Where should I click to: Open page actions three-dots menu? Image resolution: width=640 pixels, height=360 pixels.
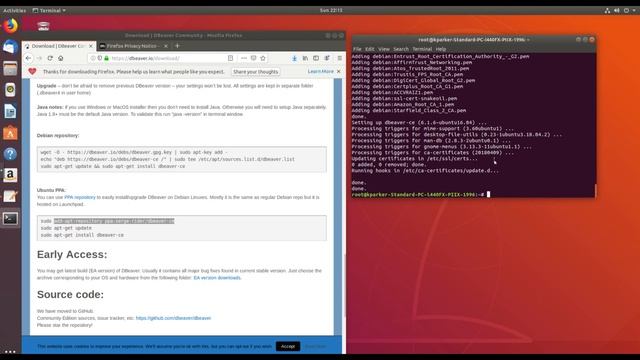(244, 58)
